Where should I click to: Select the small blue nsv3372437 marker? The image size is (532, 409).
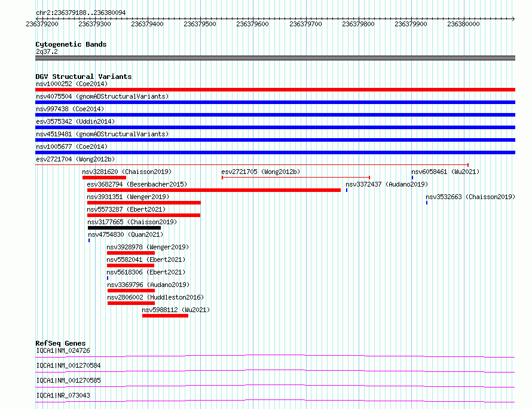347,190
